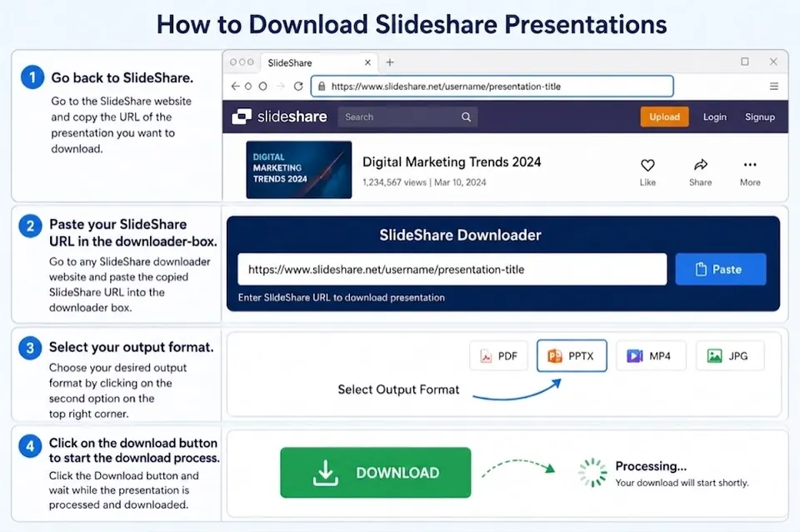
Task: Maximize the browser window
Action: coord(745,62)
